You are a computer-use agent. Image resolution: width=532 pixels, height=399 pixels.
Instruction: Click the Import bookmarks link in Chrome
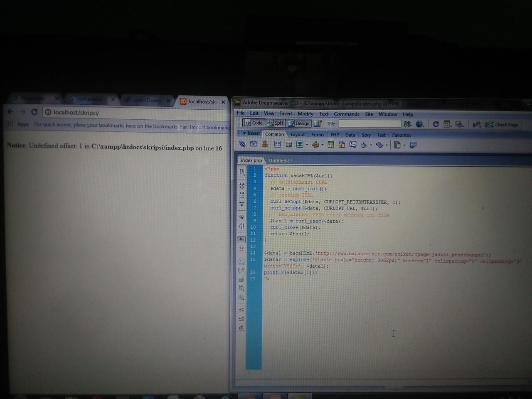210,127
